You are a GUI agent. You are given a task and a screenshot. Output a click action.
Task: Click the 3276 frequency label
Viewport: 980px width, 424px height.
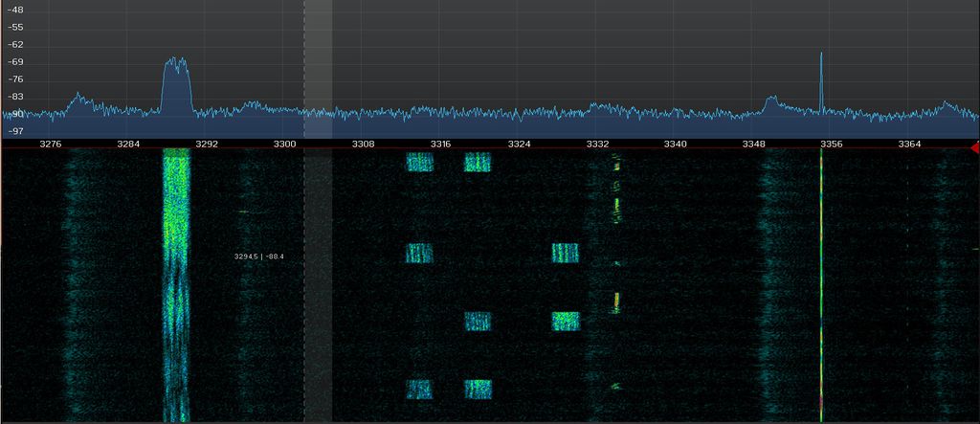[50, 144]
